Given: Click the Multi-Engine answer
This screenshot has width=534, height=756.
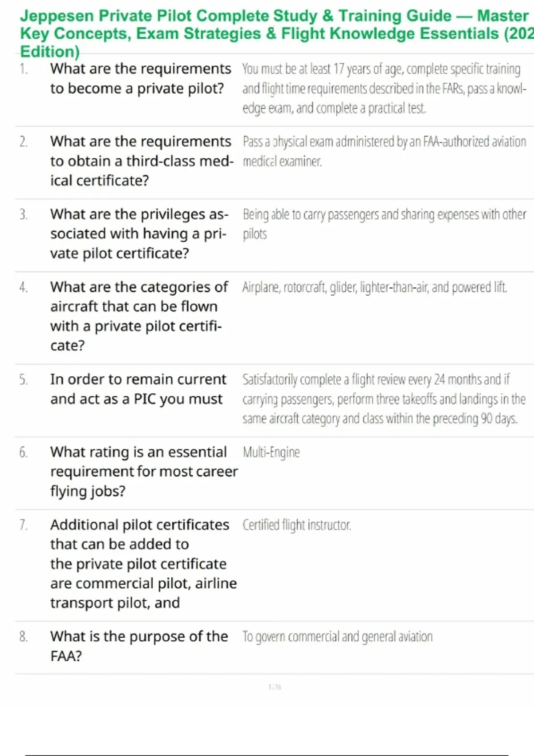Looking at the screenshot, I should point(271,452).
